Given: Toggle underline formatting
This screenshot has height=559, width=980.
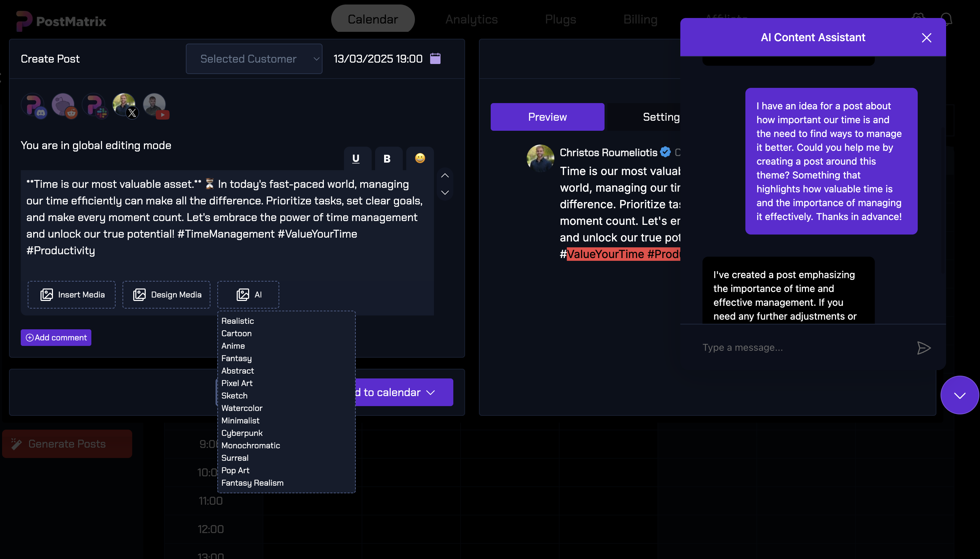Looking at the screenshot, I should click(x=356, y=158).
